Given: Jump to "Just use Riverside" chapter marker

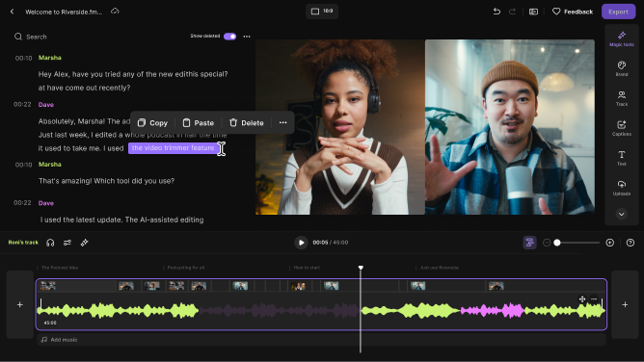Looking at the screenshot, I should tap(439, 268).
